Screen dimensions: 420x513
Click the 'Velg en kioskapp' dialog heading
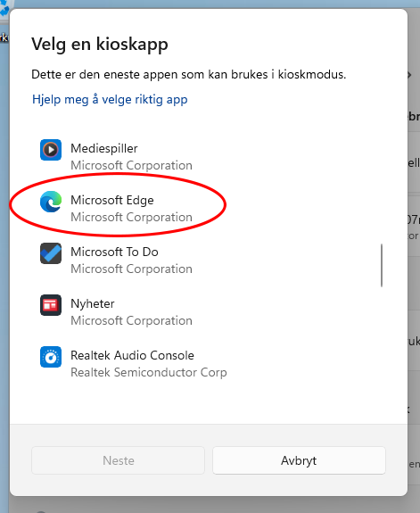tap(100, 45)
